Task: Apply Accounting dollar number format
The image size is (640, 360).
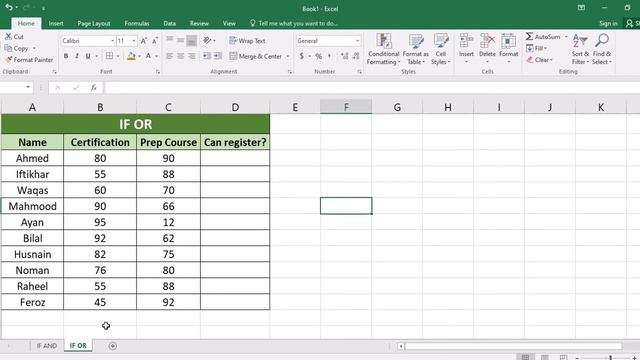Action: point(302,56)
